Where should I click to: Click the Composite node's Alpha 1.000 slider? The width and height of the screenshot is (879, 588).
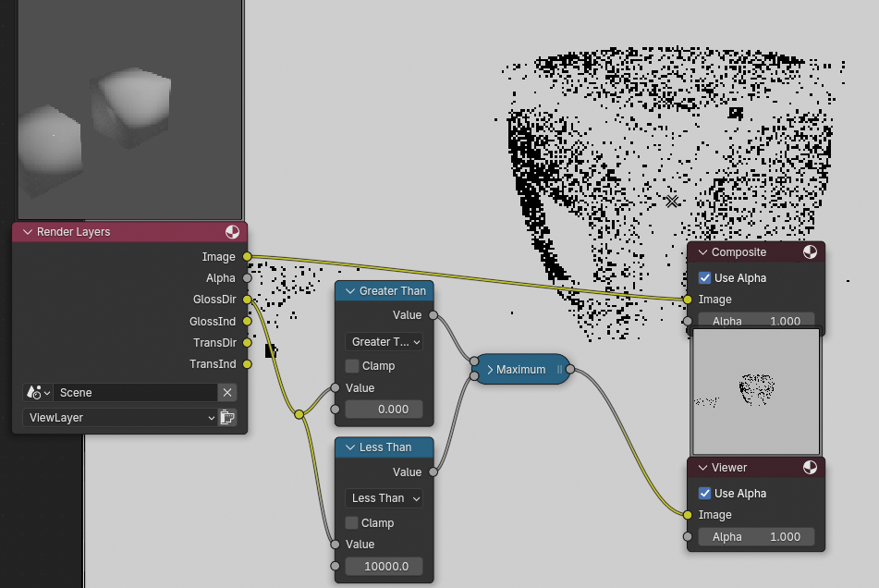(x=756, y=321)
